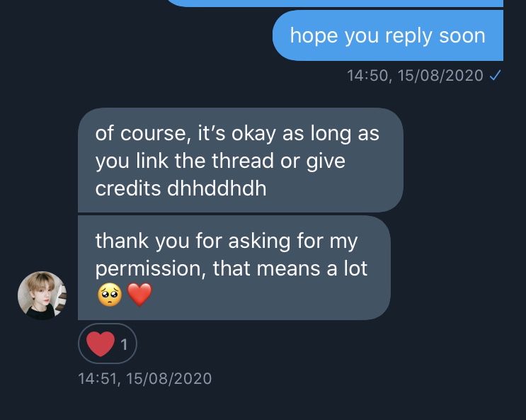Click the pleading face emoji in the message

tap(110, 295)
